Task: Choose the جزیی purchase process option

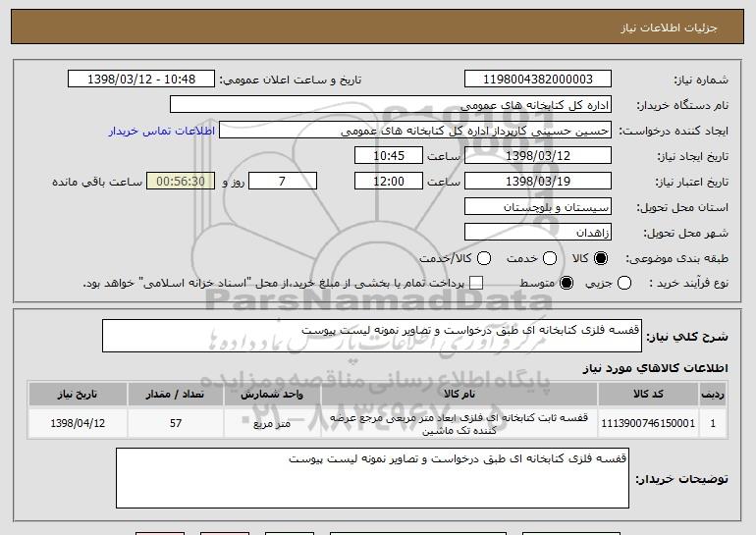Action: [x=623, y=284]
